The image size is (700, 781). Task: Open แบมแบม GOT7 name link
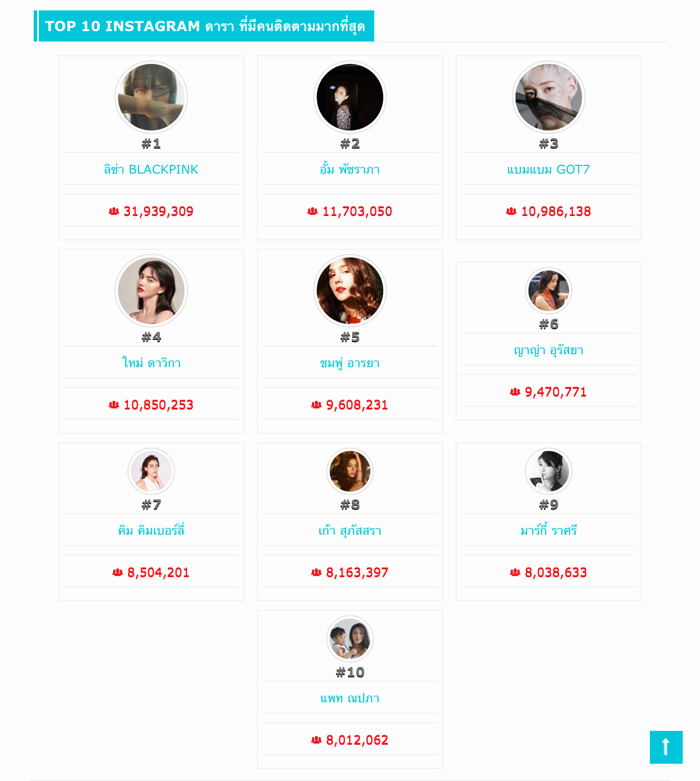[x=548, y=169]
